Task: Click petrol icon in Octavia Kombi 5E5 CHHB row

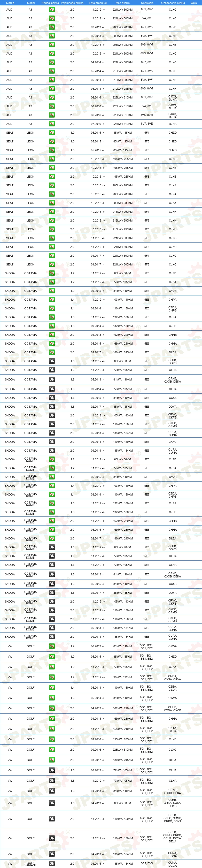Action: point(52,521)
